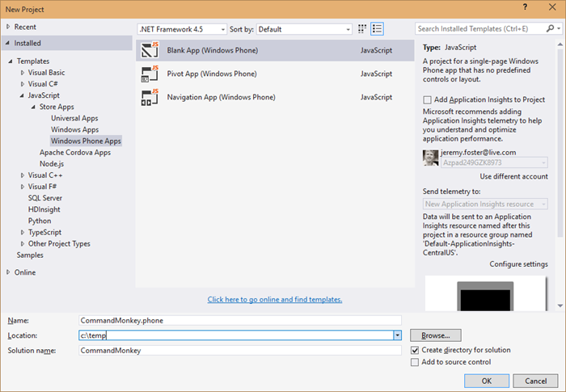Screen dimensions: 566x392
Task: Switch to medium icons list view
Action: (377, 29)
